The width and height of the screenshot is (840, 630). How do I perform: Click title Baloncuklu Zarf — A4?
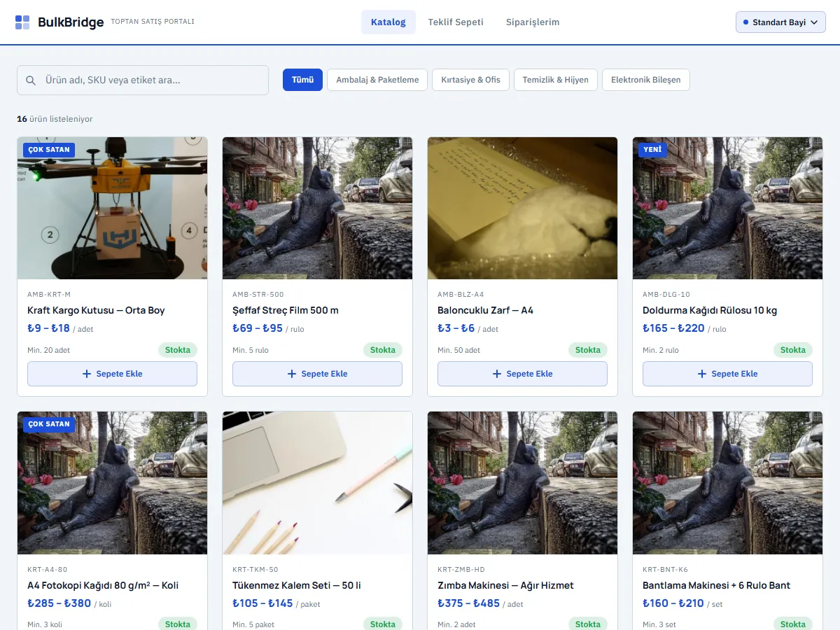(485, 310)
